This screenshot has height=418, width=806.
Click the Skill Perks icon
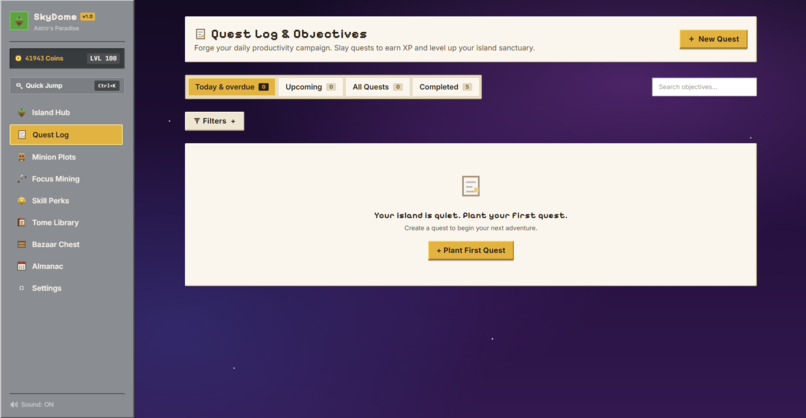tap(22, 201)
